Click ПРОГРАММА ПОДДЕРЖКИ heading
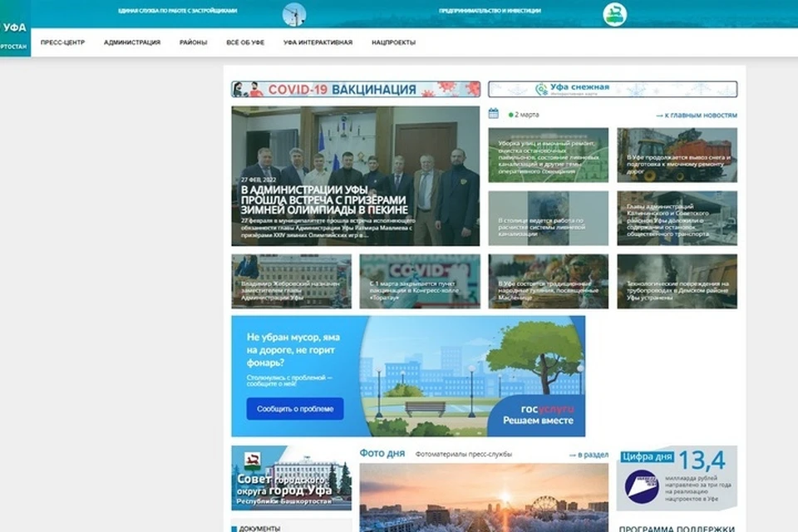798x532 pixels. pyautogui.click(x=677, y=529)
